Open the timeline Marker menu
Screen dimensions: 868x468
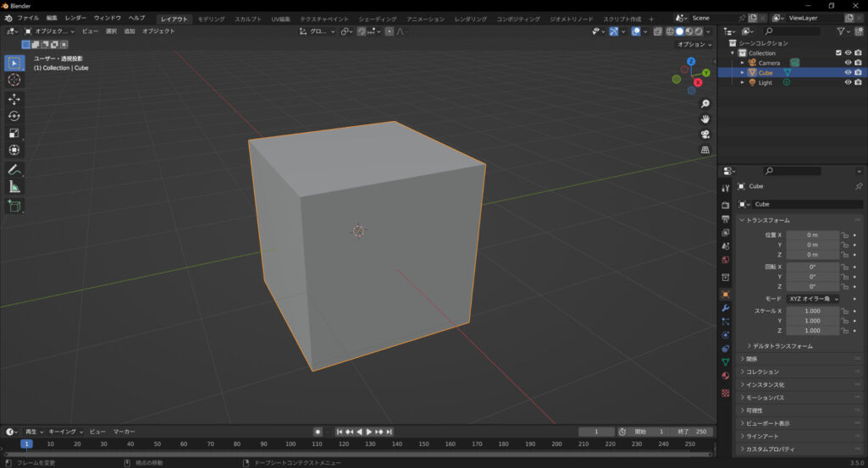124,432
